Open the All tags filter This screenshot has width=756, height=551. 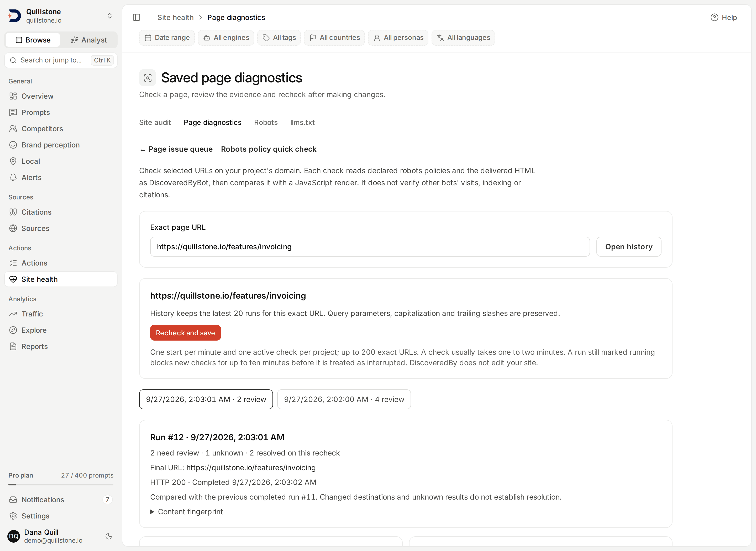pos(279,38)
